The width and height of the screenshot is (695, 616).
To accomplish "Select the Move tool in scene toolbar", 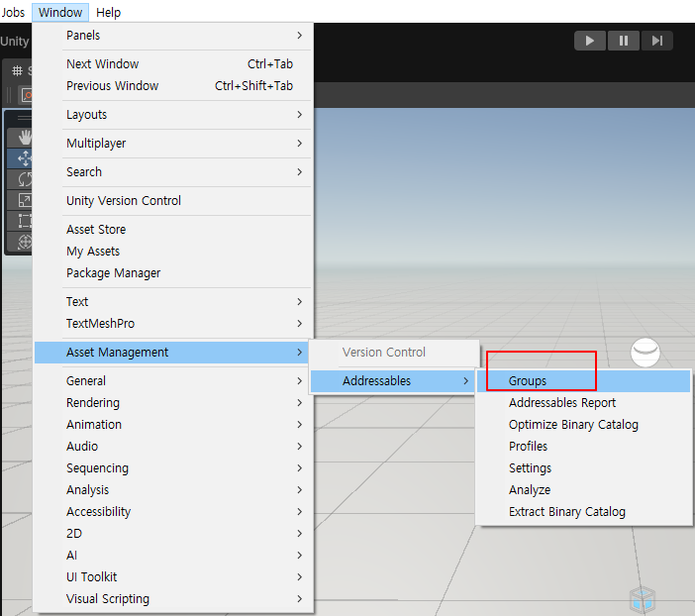I will (x=22, y=158).
